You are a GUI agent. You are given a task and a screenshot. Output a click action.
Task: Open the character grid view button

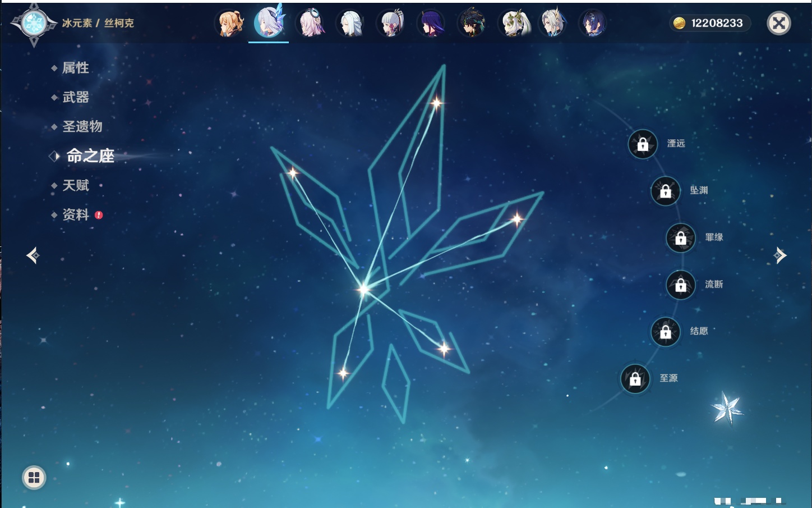[x=34, y=478]
